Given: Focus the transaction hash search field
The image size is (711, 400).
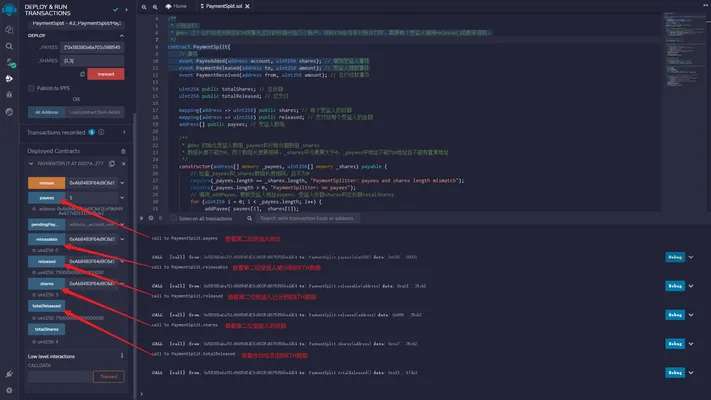Looking at the screenshot, I should 307,218.
